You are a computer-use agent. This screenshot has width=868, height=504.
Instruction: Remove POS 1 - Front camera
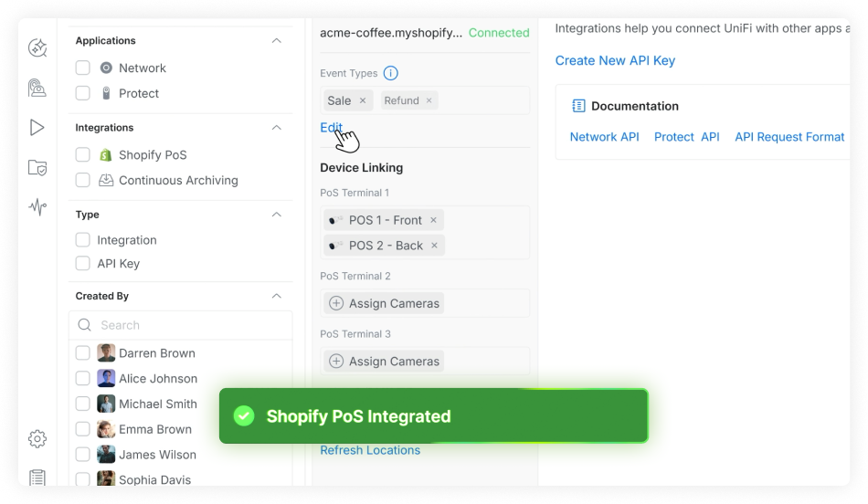coord(433,220)
